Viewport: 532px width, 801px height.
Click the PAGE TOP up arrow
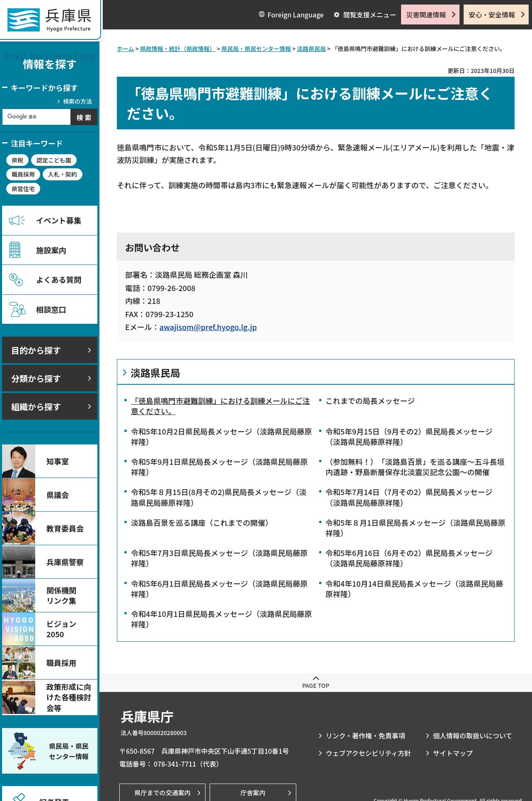(316, 678)
